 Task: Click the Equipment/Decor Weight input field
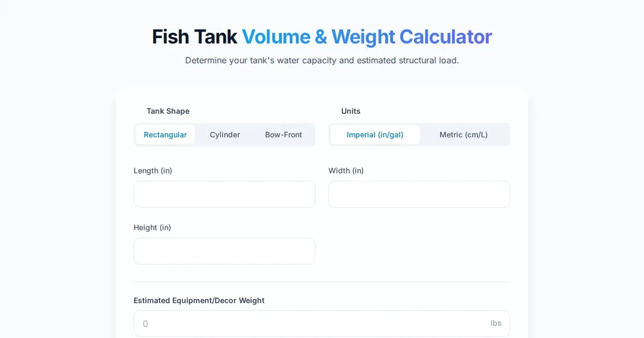[311, 324]
